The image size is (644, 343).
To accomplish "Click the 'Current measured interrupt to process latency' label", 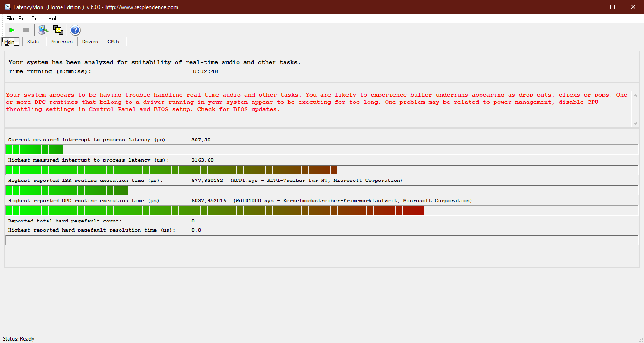I will [x=89, y=140].
